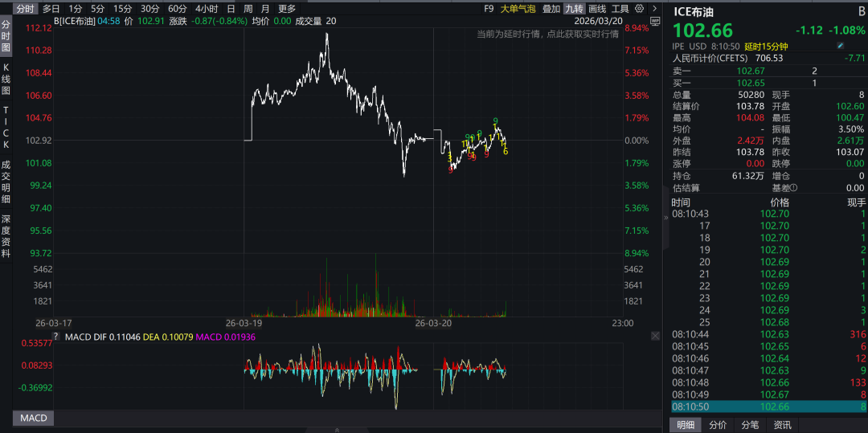Toggle 九转 indicator on chart
This screenshot has height=433, width=868.
click(x=573, y=9)
